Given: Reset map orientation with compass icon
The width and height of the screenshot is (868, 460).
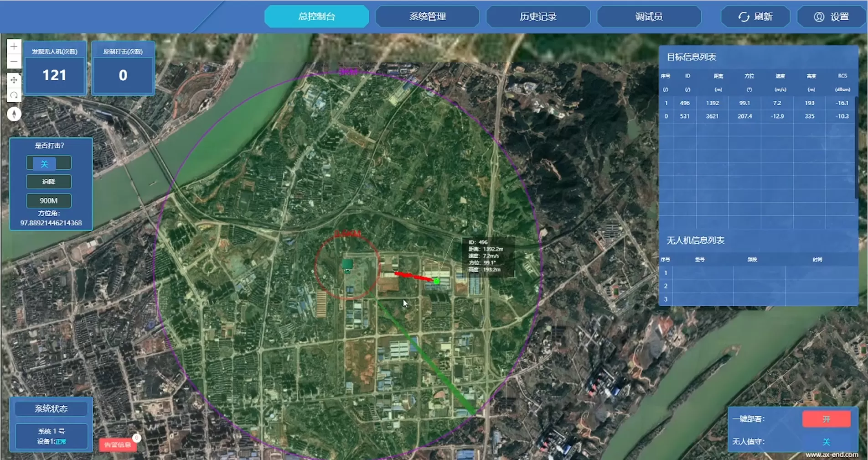Looking at the screenshot, I should 14,114.
